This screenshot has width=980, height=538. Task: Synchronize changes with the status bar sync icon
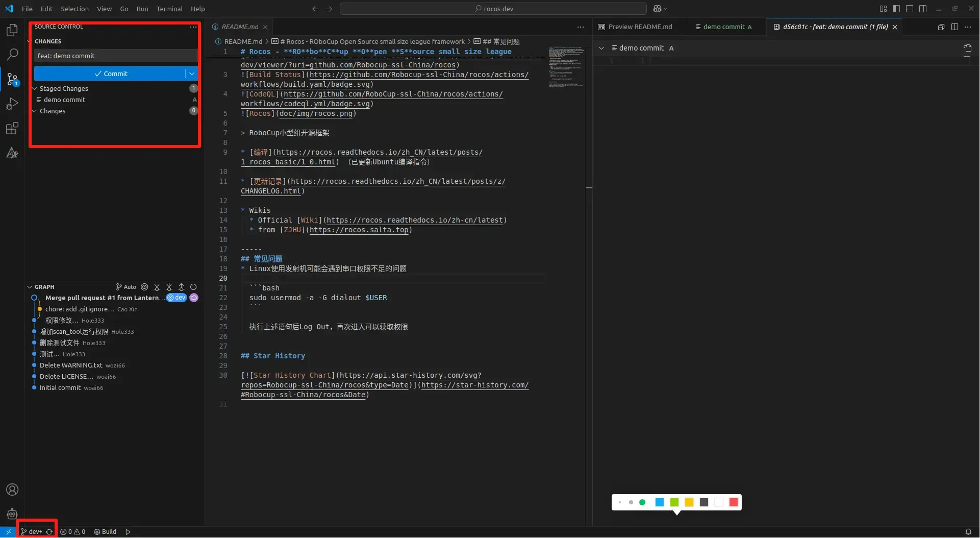pyautogui.click(x=49, y=532)
